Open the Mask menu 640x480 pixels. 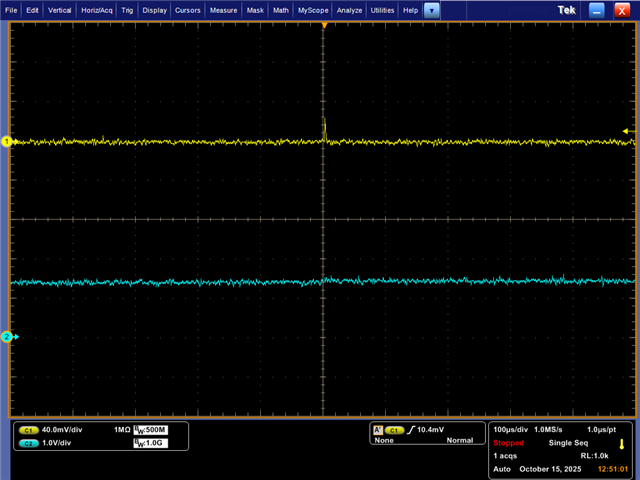click(x=255, y=10)
